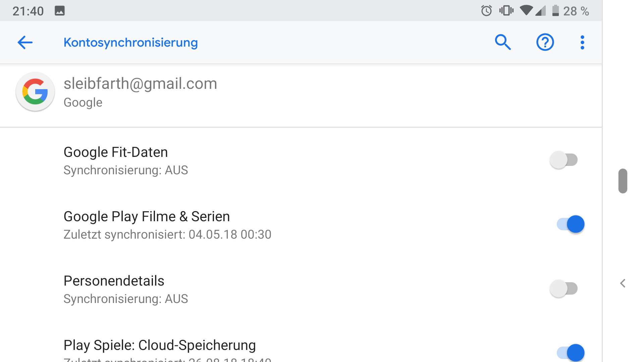Screen dimensions: 644x362
Task: Tap the Google Play Filme & Serien entry
Action: [301, 225]
